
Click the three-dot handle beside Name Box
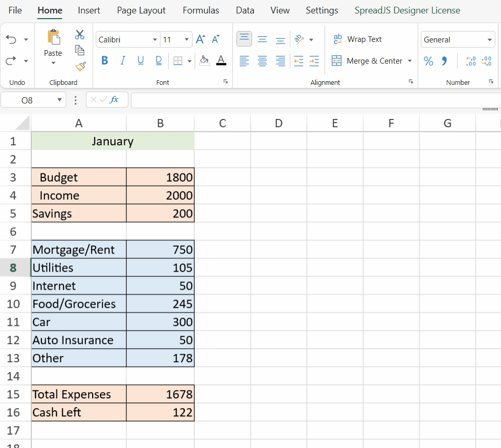(x=76, y=100)
